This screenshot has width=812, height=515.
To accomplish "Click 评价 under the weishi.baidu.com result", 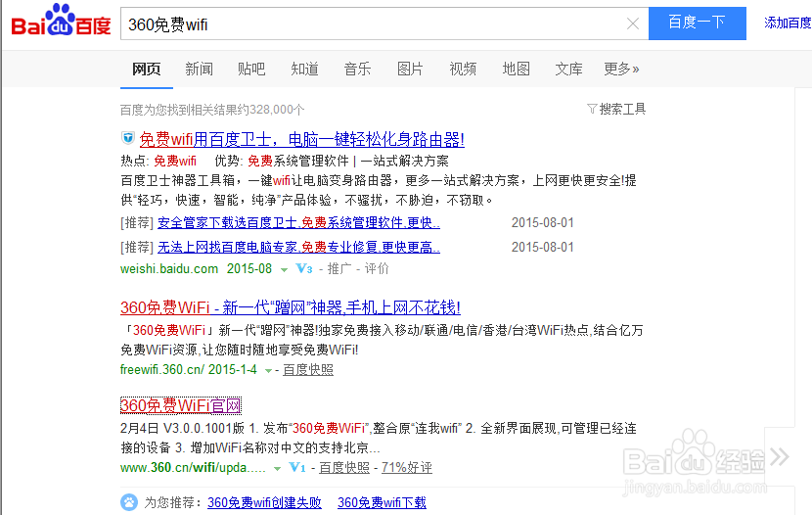I will click(377, 268).
